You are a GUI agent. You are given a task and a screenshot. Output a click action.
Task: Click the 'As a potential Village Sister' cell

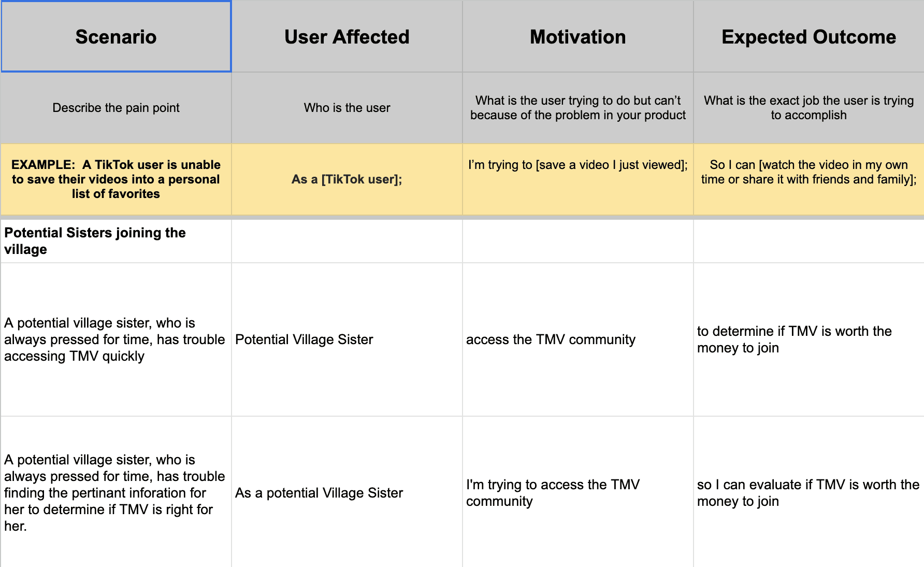tap(347, 492)
